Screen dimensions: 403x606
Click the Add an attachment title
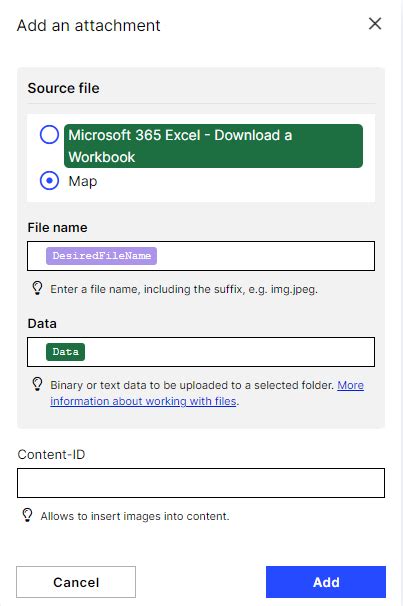[x=88, y=26]
